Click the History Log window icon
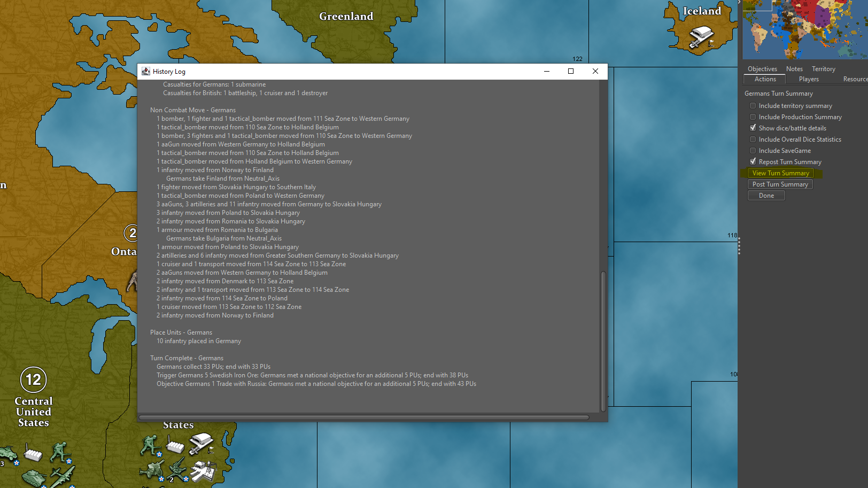The width and height of the screenshot is (868, 488). (x=146, y=72)
